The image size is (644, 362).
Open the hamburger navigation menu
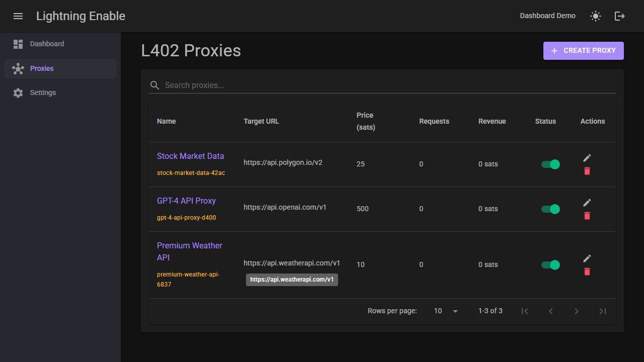coord(18,16)
